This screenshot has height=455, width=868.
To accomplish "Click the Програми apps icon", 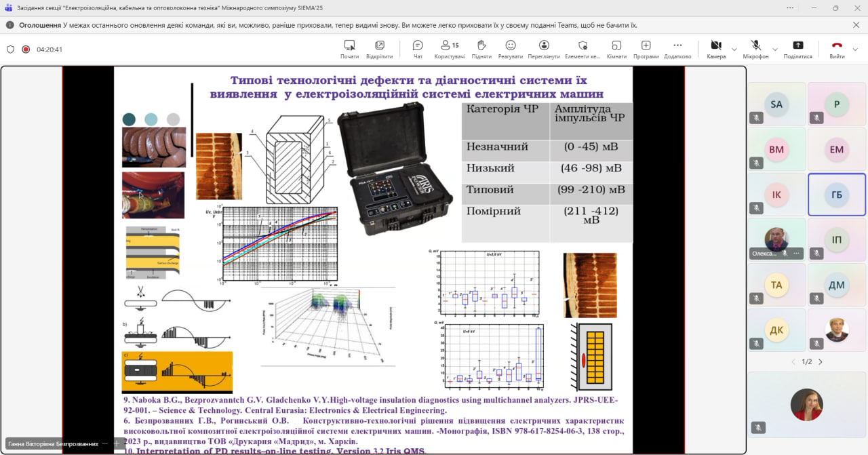I will pyautogui.click(x=646, y=49).
